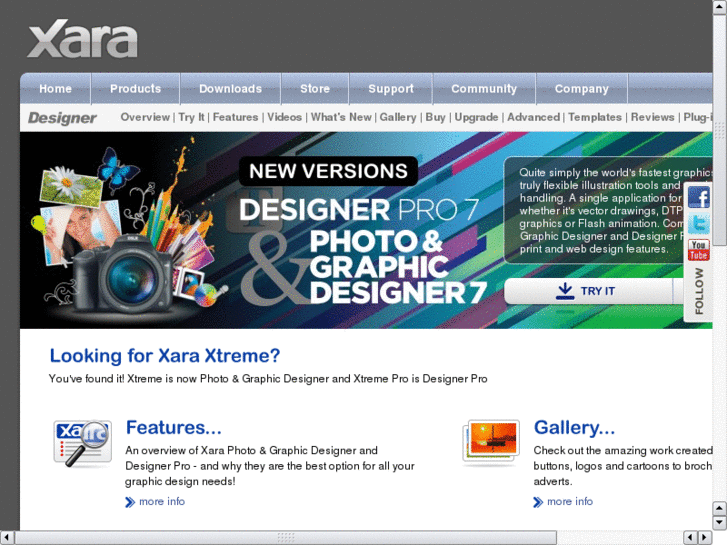Click arrow icon beside Gallery more info
Viewport: 727px width, 545px height.
[x=538, y=502]
